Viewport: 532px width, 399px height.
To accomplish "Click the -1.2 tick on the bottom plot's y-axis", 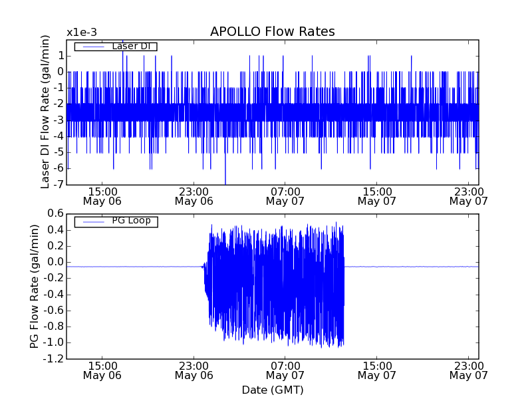I will pyautogui.click(x=53, y=359).
